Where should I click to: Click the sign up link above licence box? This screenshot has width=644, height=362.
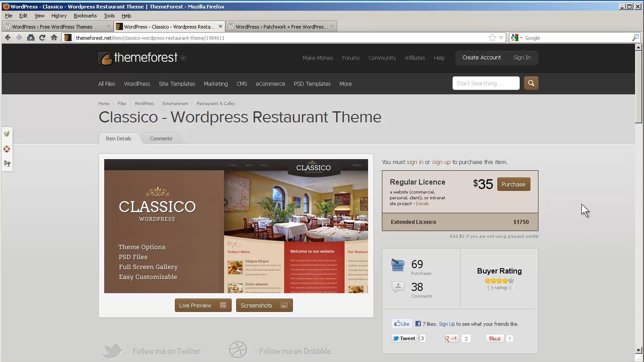pyautogui.click(x=441, y=162)
